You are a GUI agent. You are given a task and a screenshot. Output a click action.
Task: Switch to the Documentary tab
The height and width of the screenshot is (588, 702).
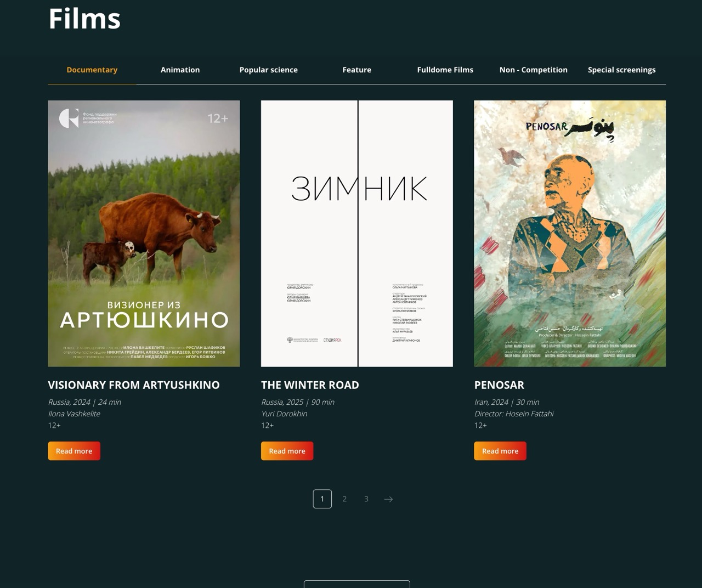click(92, 70)
